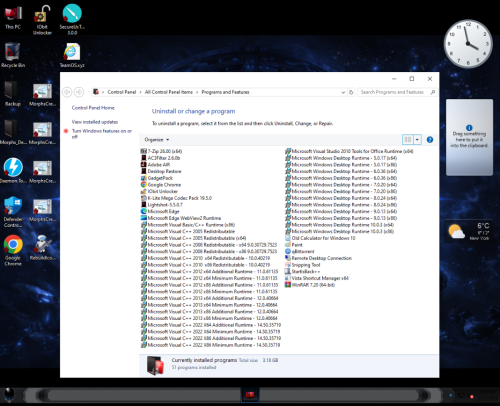
Task: Open the View installed updates link
Action: click(95, 122)
